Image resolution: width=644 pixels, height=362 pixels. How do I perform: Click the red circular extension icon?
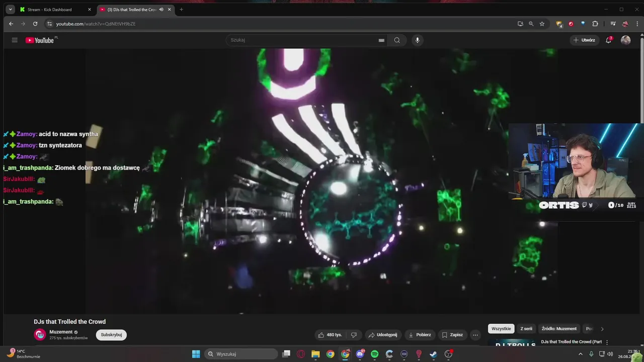point(571,24)
